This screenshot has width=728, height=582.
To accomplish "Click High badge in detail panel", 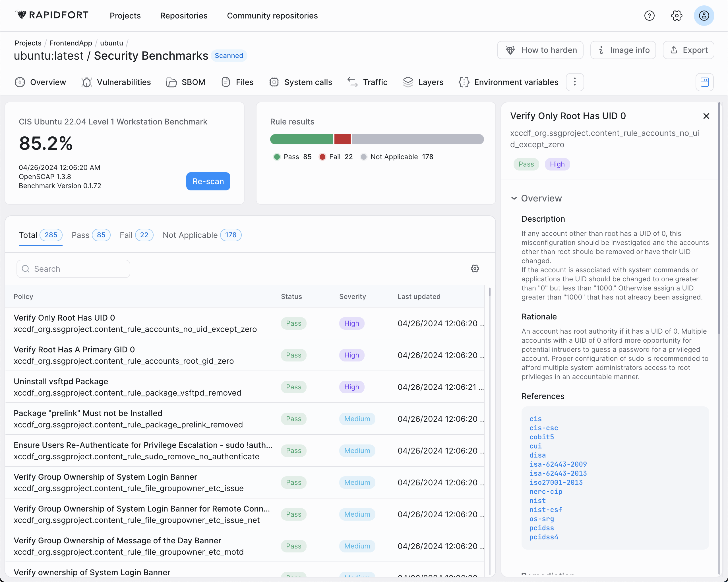I will point(557,164).
